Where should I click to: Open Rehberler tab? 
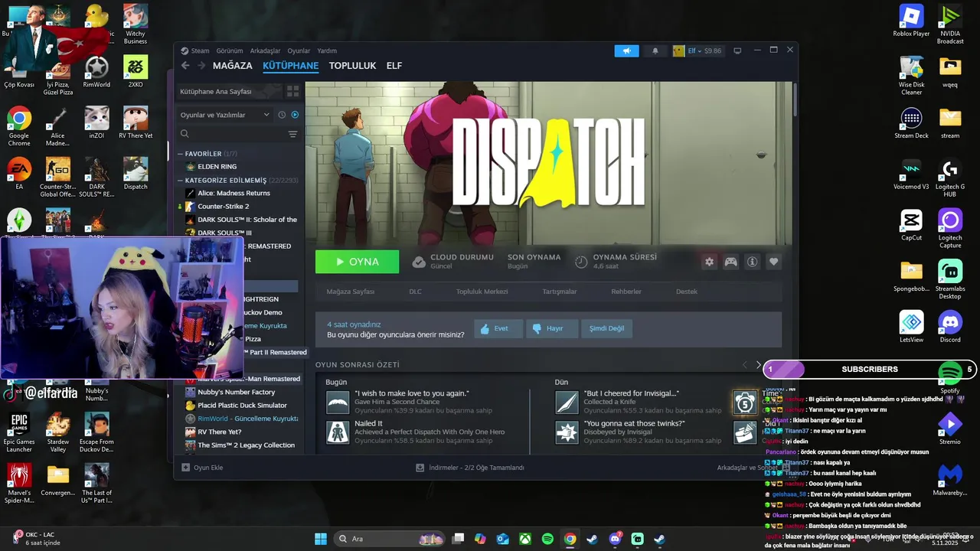(x=626, y=292)
